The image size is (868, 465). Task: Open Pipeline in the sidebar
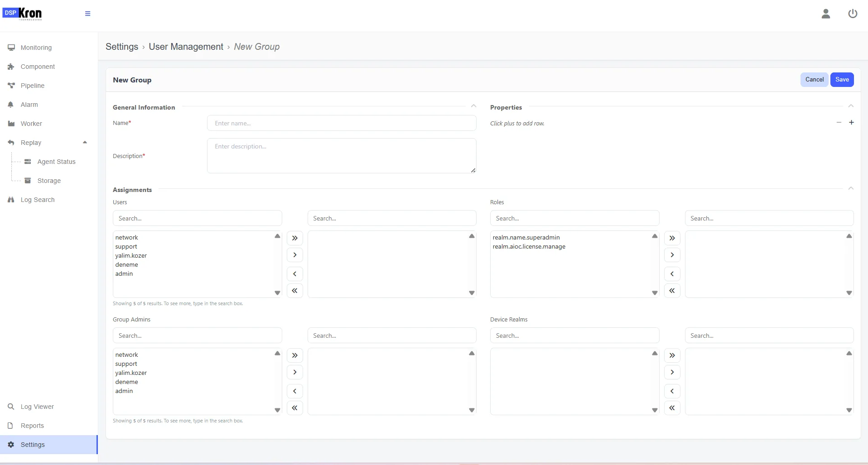pos(49,86)
